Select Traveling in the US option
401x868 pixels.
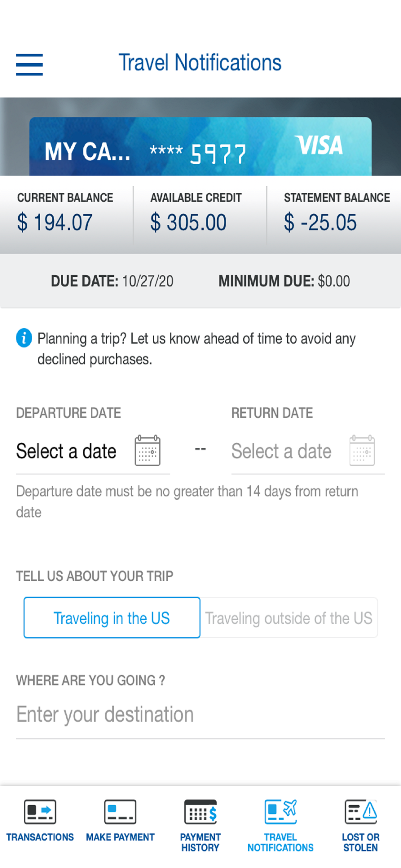point(112,618)
